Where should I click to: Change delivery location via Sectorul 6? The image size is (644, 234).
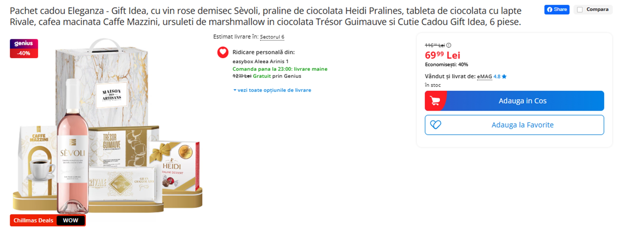click(272, 37)
